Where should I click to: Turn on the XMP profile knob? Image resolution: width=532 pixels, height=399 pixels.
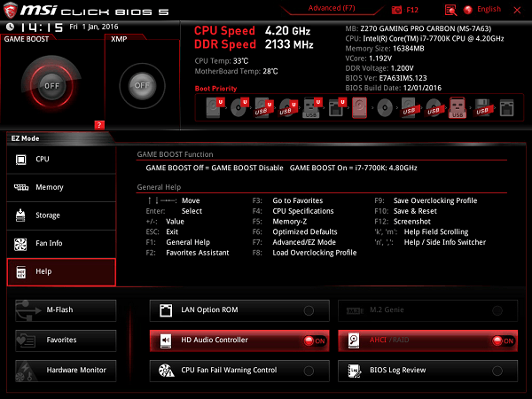142,85
